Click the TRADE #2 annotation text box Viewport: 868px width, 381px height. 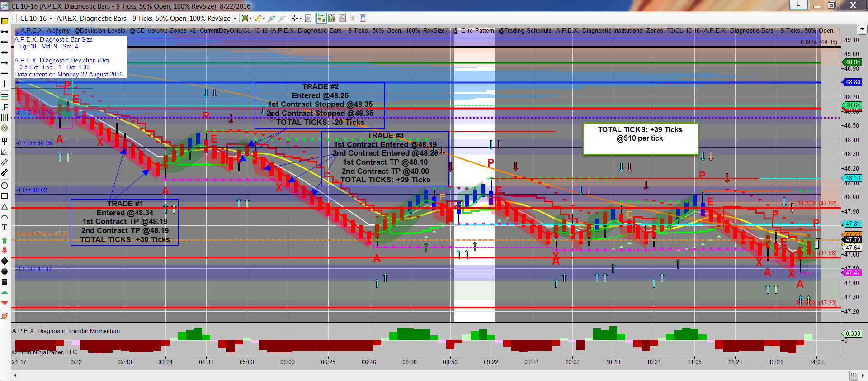(320, 105)
